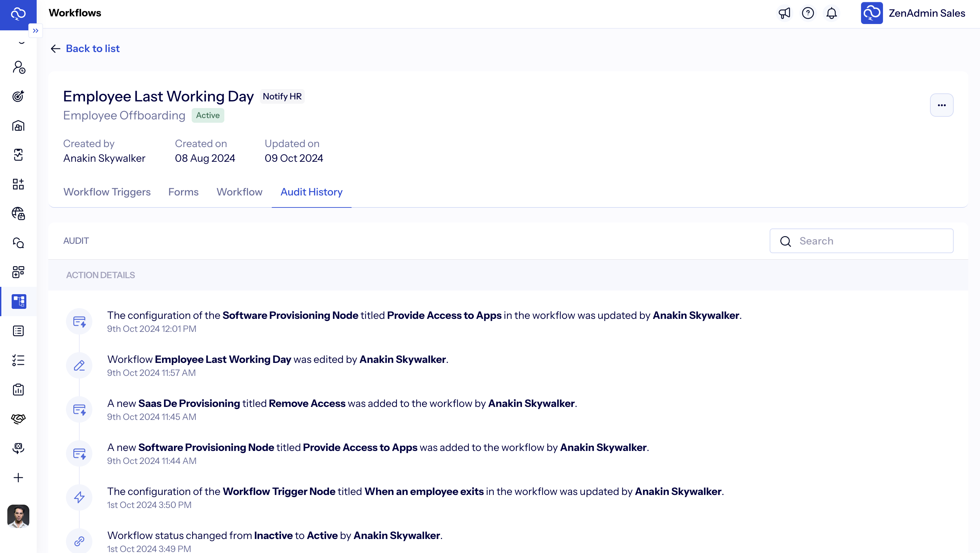Select the Audit History tab
The image size is (980, 553).
[x=311, y=192]
